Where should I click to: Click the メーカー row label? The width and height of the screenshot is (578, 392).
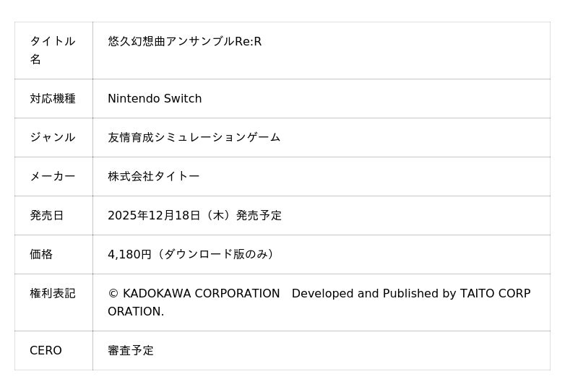(52, 177)
